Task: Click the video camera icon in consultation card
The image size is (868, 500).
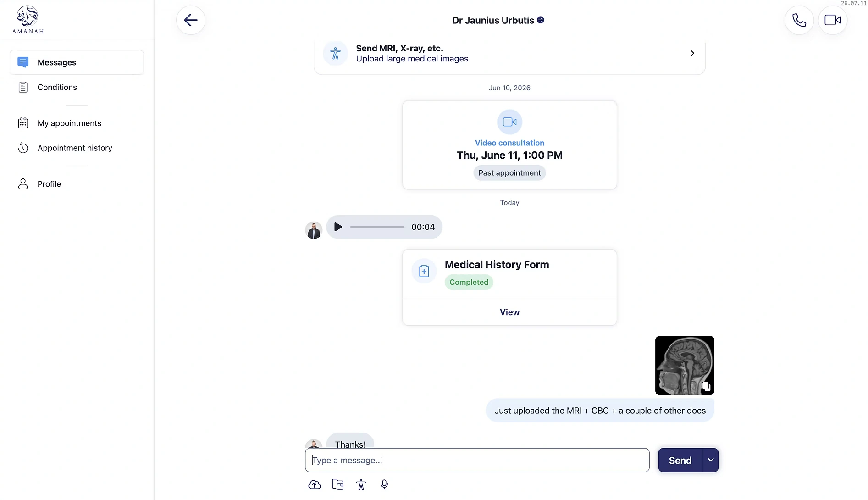Action: (509, 122)
